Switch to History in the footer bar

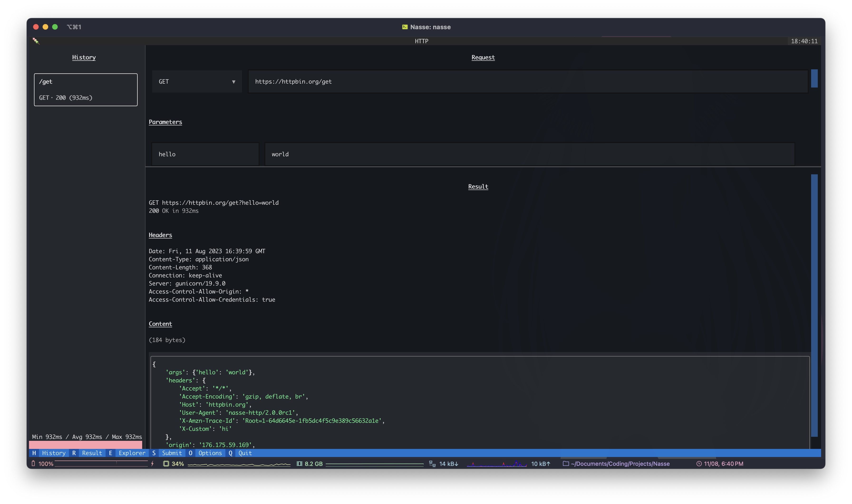(x=53, y=453)
